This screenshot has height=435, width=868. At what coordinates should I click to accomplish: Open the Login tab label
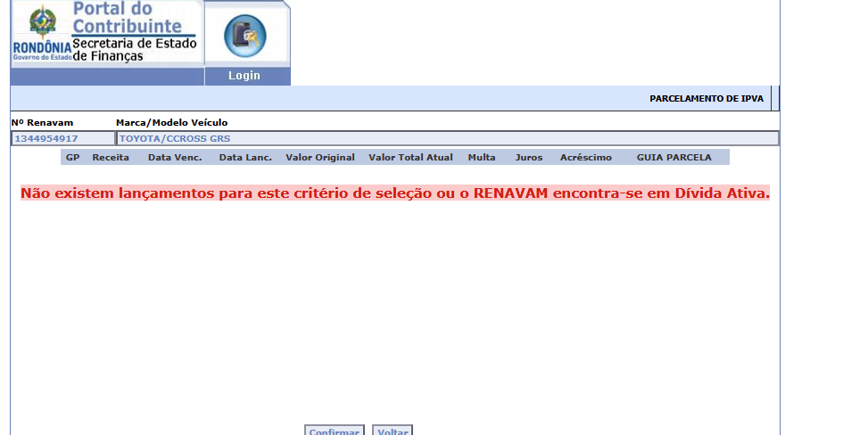coord(244,76)
